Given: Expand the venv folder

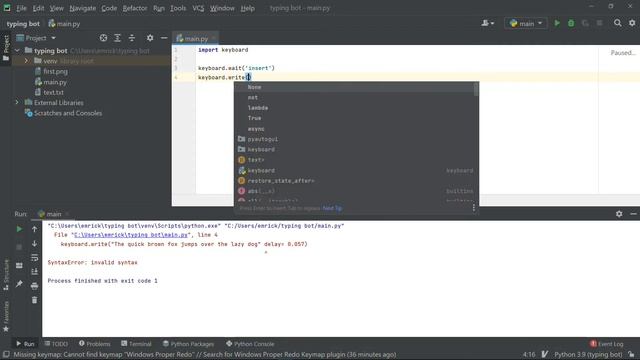Looking at the screenshot, I should click(x=27, y=61).
